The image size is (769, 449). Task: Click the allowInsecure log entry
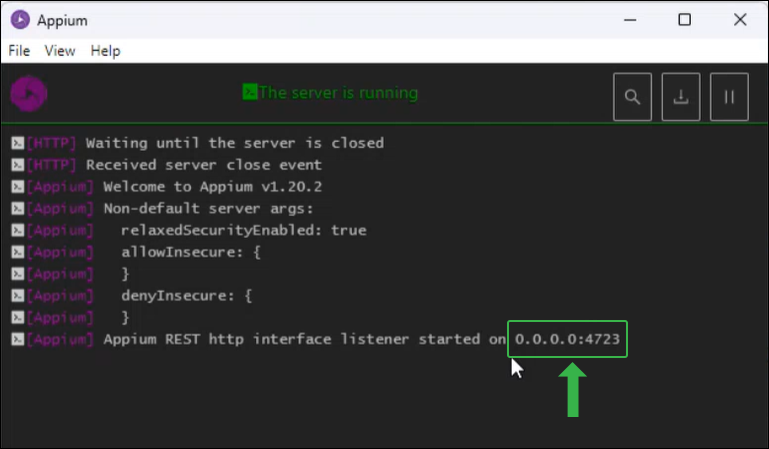point(191,252)
